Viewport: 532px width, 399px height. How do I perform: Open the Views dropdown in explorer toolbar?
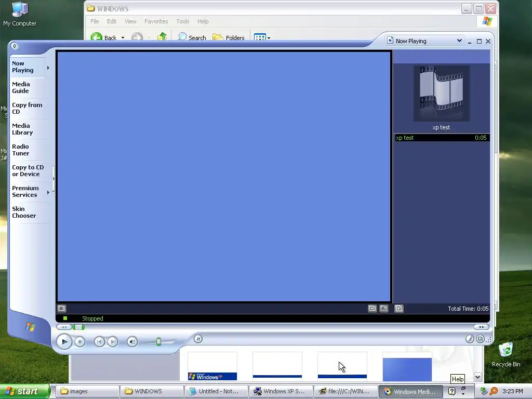coord(262,37)
